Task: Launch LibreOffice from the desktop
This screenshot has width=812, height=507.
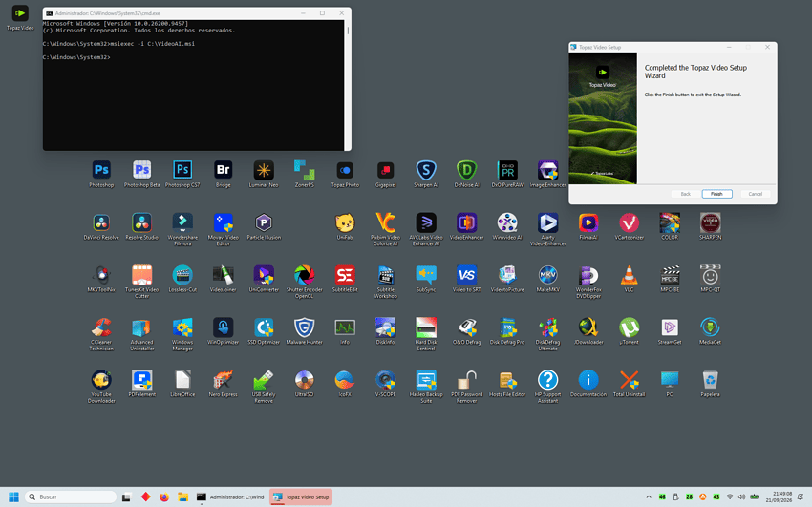Action: [x=182, y=384]
